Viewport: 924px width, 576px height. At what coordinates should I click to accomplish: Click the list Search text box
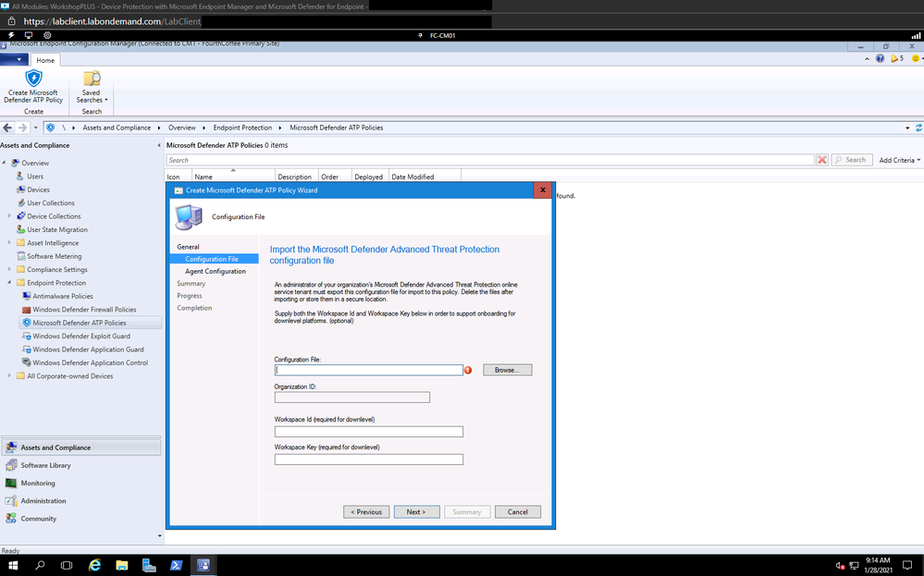tap(490, 160)
